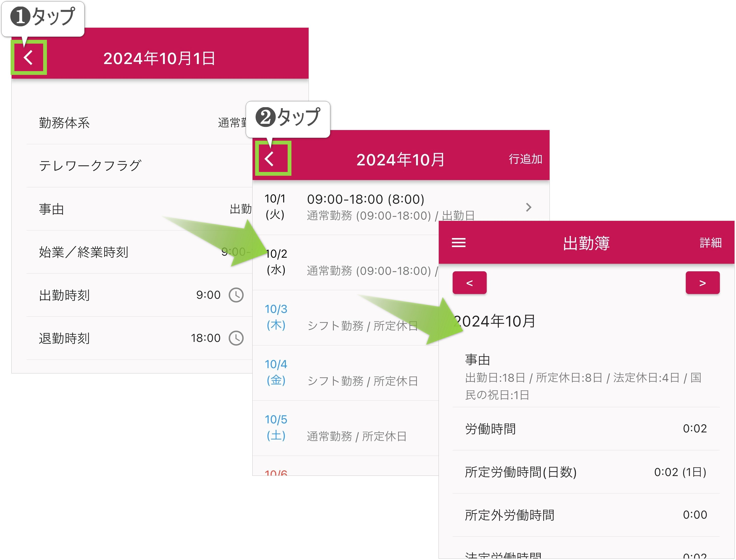Screen dimensions: 736x560
Task: Tap clock icon next to 出勤時刻 9:00
Action: tap(236, 295)
